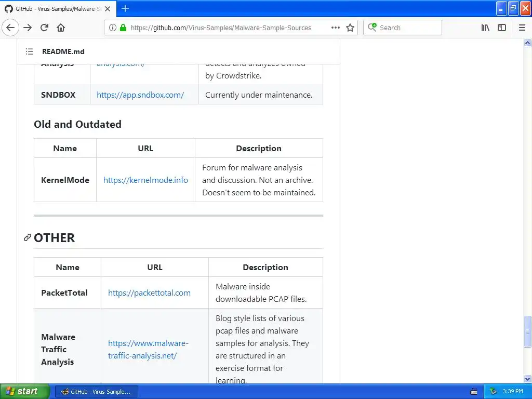Viewport: 532px width, 399px height.
Task: Open the kernelmode.info link
Action: click(145, 180)
